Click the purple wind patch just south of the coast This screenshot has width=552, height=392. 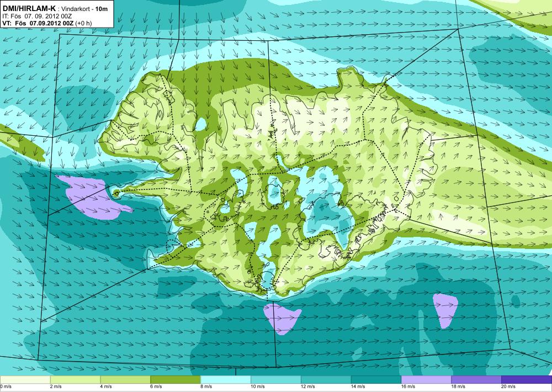[282, 319]
